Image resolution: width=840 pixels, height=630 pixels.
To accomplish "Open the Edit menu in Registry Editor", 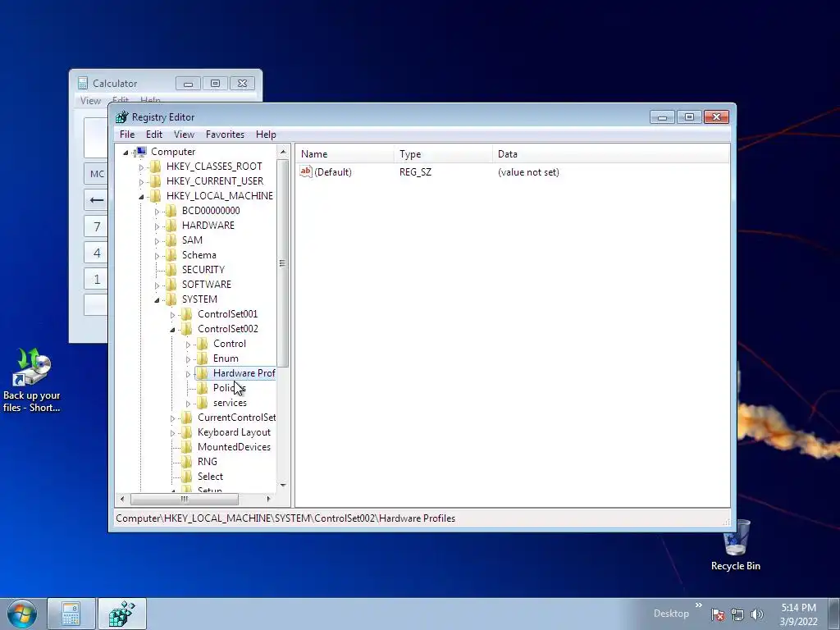I will pyautogui.click(x=153, y=135).
